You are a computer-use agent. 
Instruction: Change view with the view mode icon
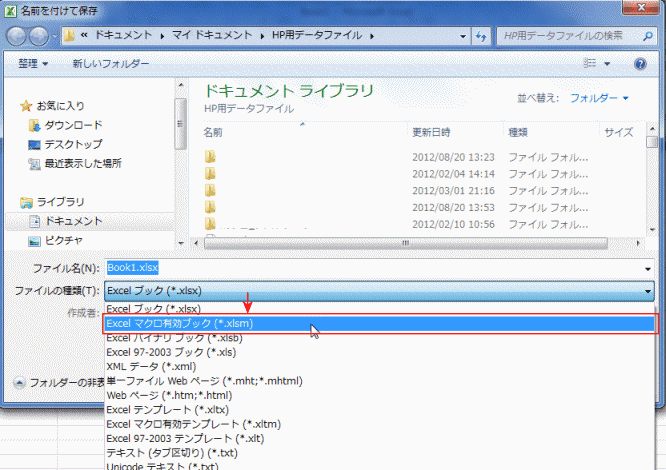click(x=590, y=63)
